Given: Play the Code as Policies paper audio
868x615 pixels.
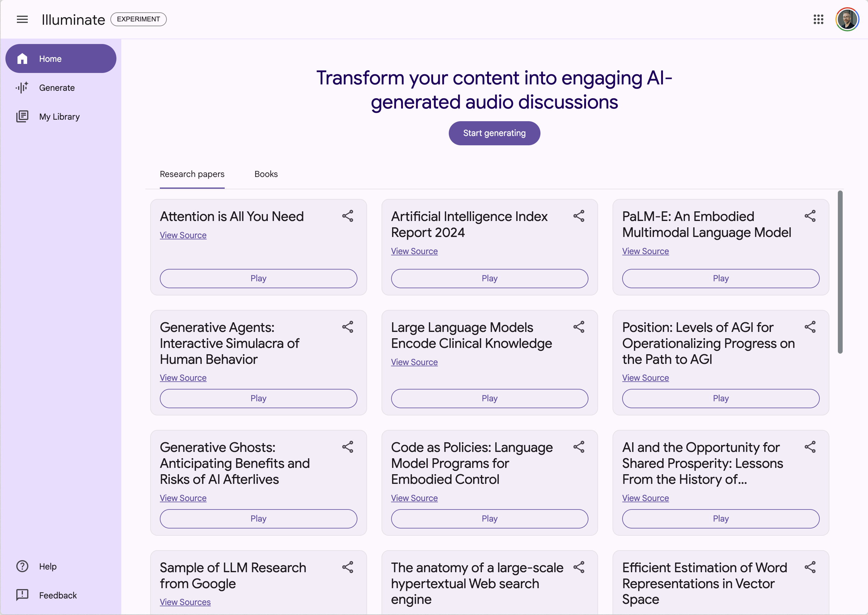Looking at the screenshot, I should tap(489, 518).
